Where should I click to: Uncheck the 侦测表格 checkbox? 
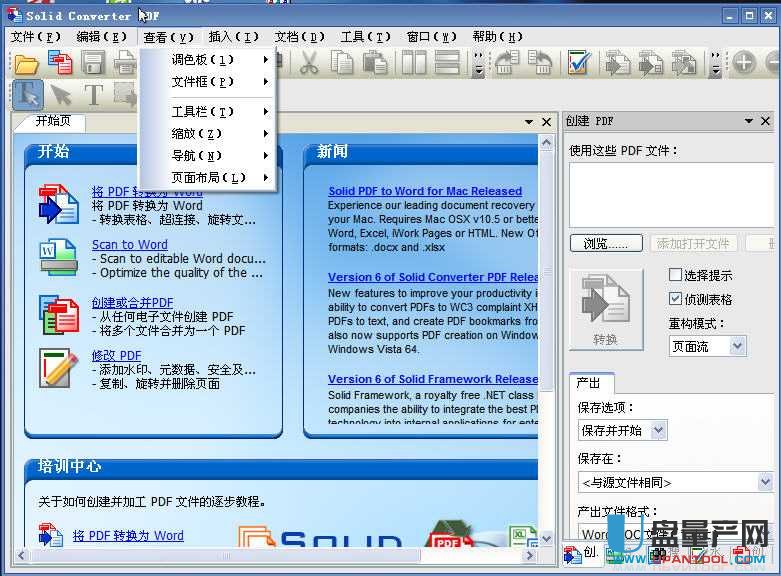pyautogui.click(x=675, y=299)
